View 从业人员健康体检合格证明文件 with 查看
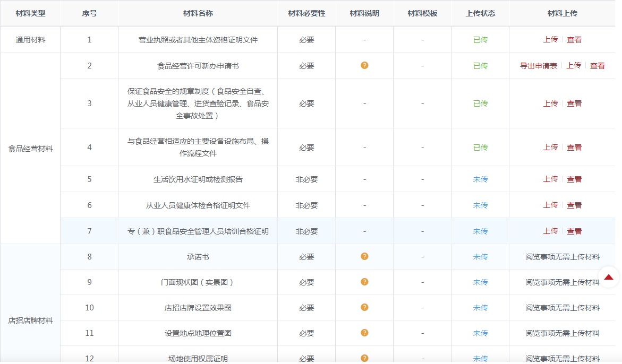Image resolution: width=622 pixels, height=364 pixels. [x=574, y=205]
